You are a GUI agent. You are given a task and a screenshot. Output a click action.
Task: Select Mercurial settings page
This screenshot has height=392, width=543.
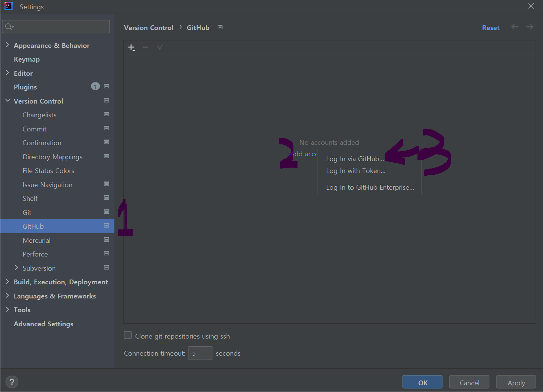coord(36,241)
